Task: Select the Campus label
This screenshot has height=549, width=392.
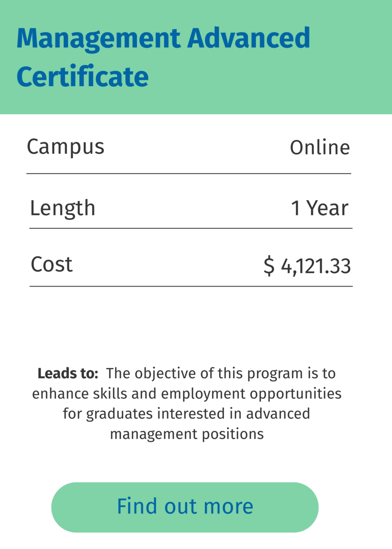Action: pyautogui.click(x=66, y=147)
